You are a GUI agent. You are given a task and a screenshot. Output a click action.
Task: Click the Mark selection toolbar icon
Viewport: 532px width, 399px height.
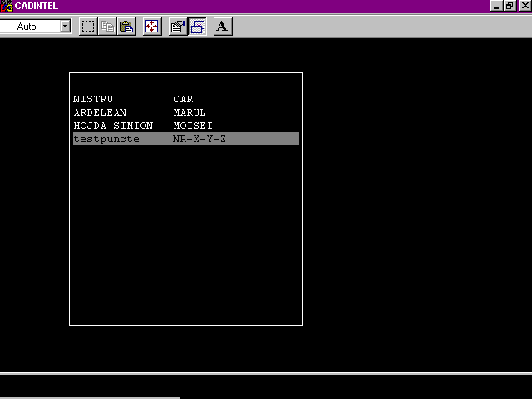[88, 27]
